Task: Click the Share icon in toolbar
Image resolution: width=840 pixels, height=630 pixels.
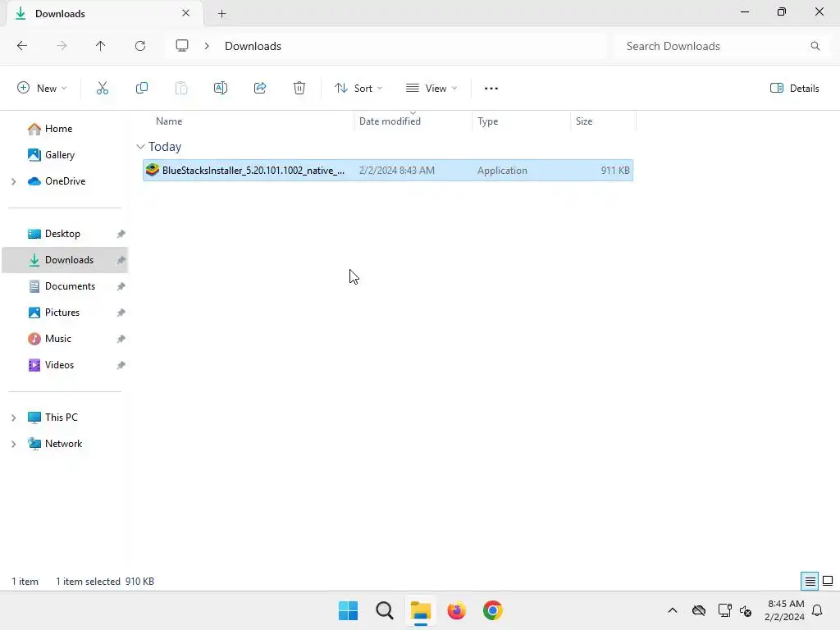Action: click(260, 89)
